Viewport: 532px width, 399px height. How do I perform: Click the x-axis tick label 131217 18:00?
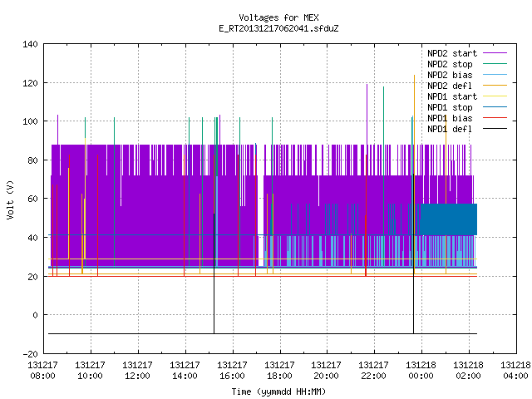[279, 371]
